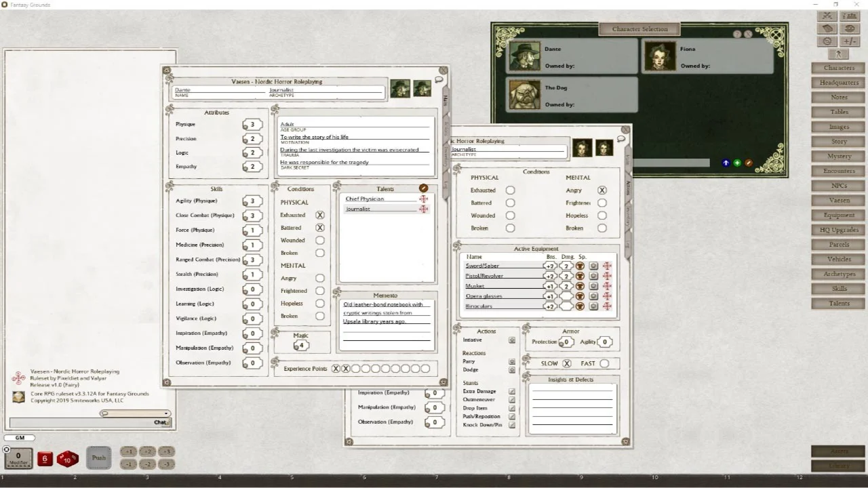868x488 pixels.
Task: Click the -3 modifier button
Action: [166, 464]
